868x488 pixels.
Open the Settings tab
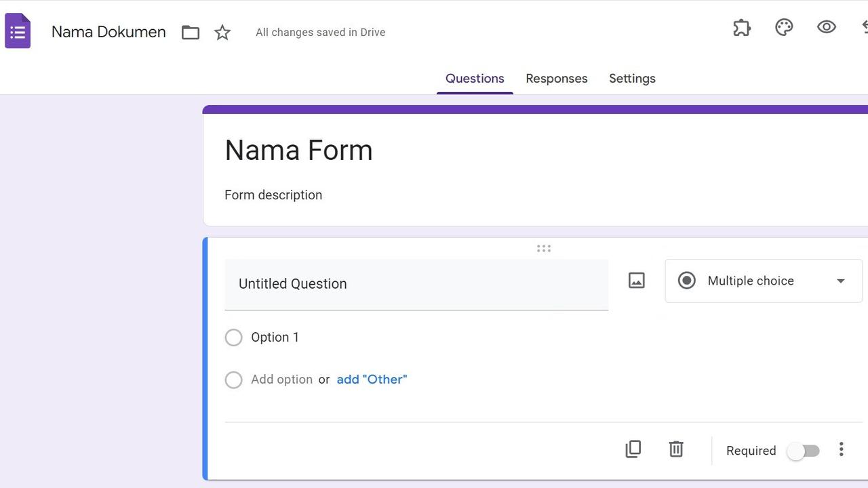[x=632, y=78]
